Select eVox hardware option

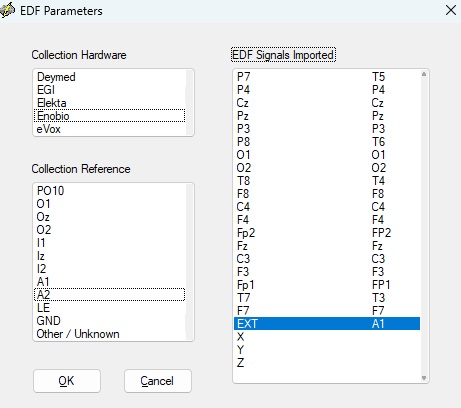click(109, 129)
